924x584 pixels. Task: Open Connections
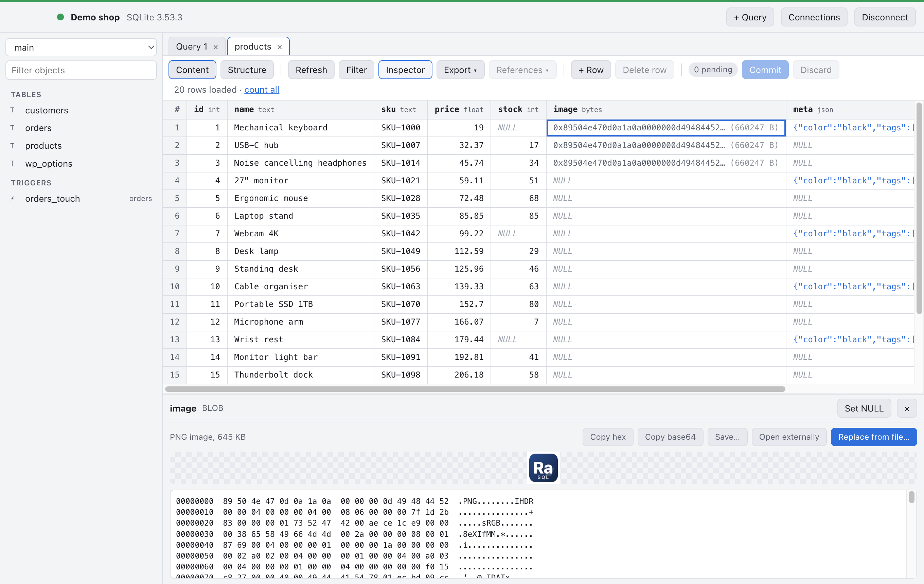pos(814,17)
